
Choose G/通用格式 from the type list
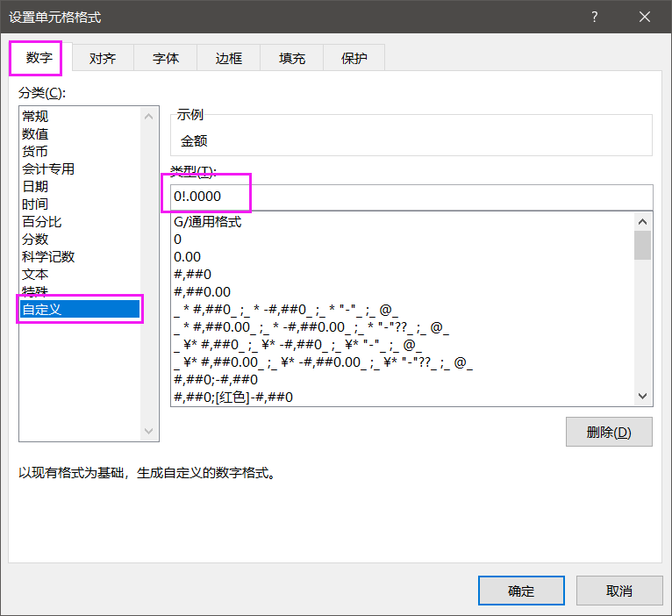pyautogui.click(x=403, y=222)
